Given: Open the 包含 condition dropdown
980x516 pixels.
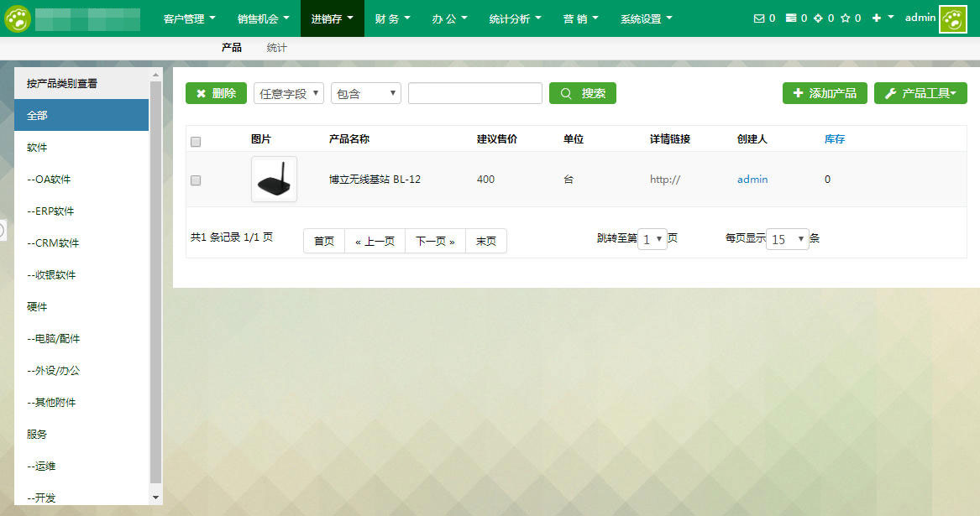Looking at the screenshot, I should pos(365,93).
